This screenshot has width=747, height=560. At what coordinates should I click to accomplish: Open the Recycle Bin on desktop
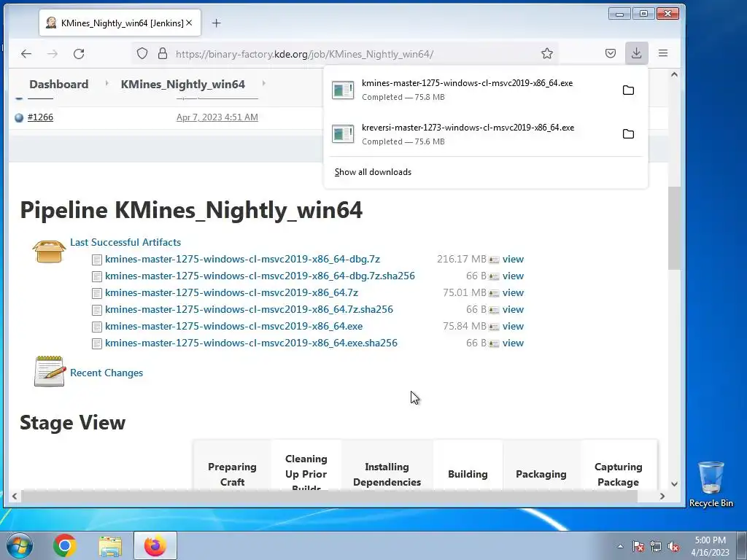click(711, 484)
